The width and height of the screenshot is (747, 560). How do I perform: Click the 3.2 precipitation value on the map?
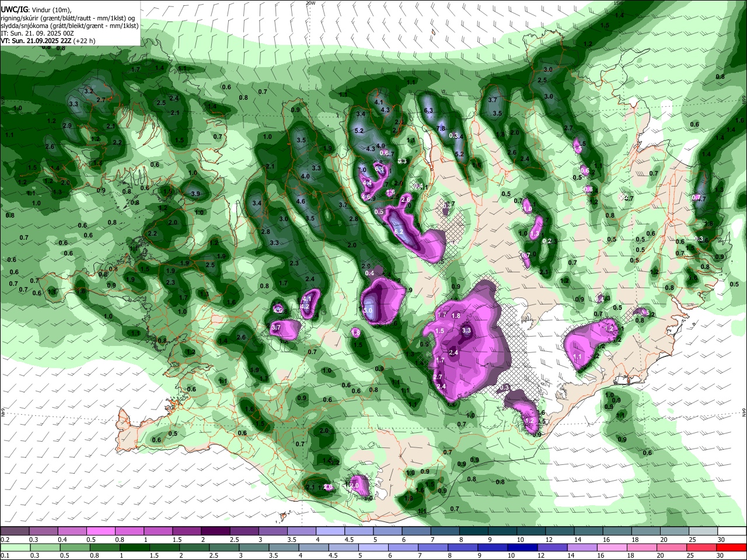pos(89,91)
